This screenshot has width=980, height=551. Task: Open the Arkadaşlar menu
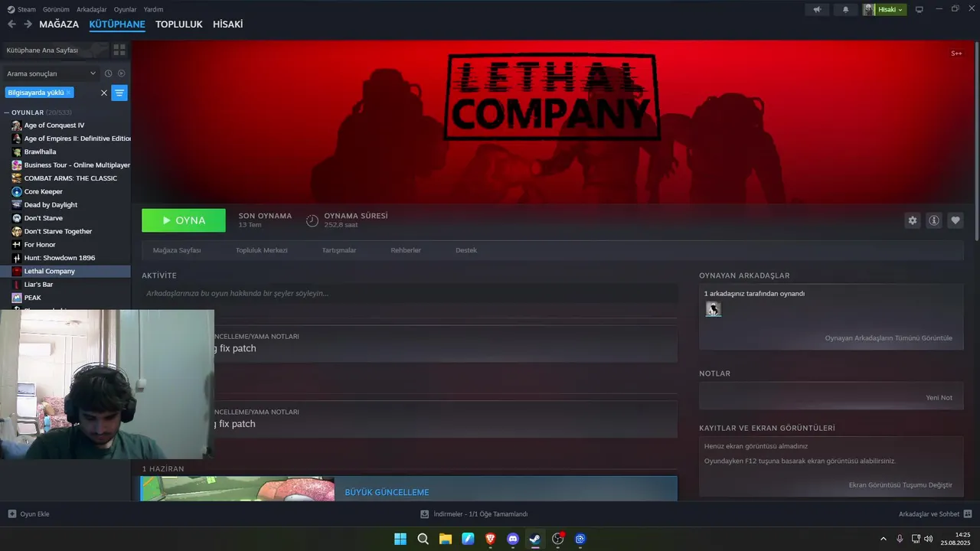(x=92, y=9)
